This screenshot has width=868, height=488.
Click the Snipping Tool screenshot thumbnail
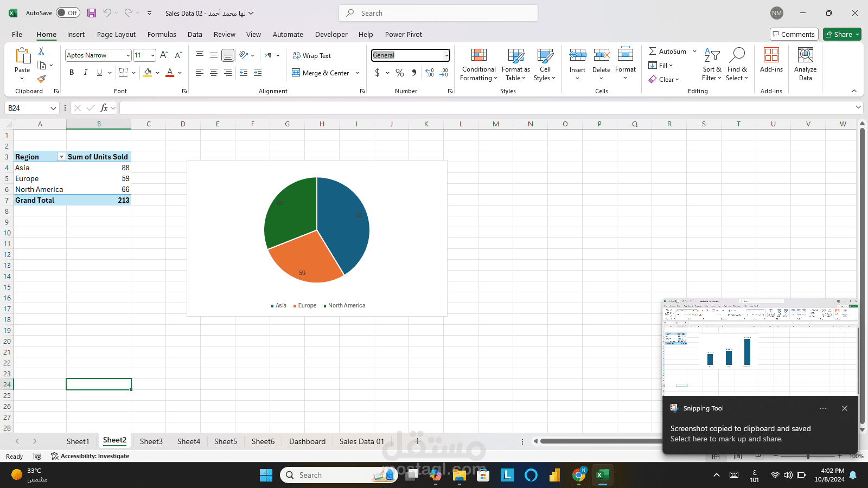[x=760, y=347]
